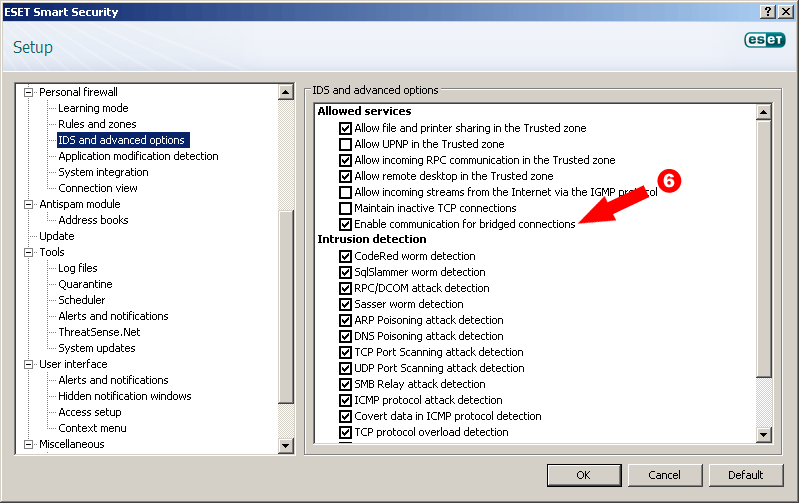Collapse the Antispam module tree node
The image size is (799, 503).
point(29,204)
